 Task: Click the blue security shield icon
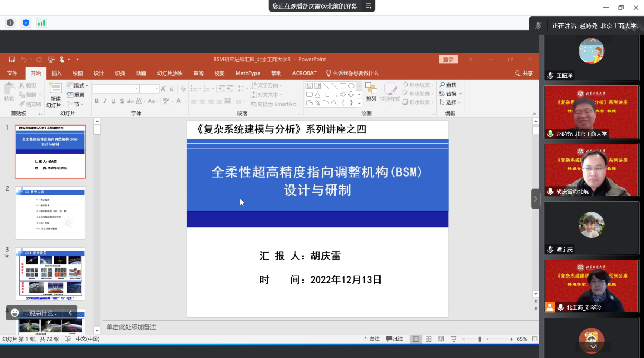point(26,23)
